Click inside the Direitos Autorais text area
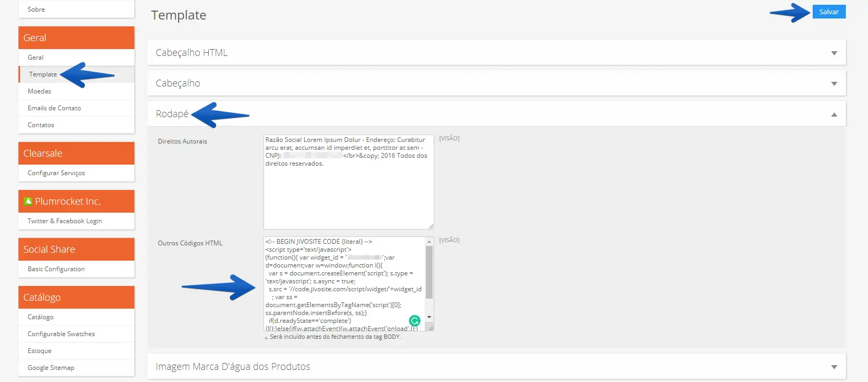 (348, 195)
